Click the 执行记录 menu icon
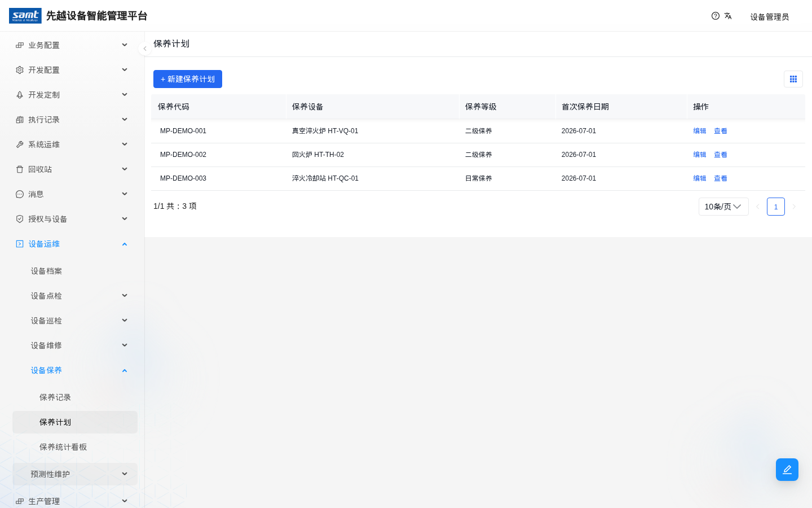 [x=20, y=120]
